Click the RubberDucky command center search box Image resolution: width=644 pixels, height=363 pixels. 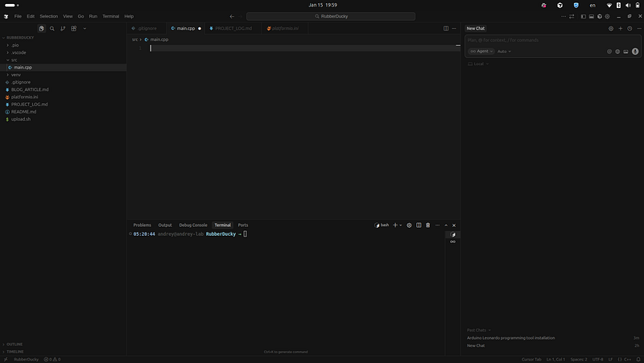click(x=331, y=16)
